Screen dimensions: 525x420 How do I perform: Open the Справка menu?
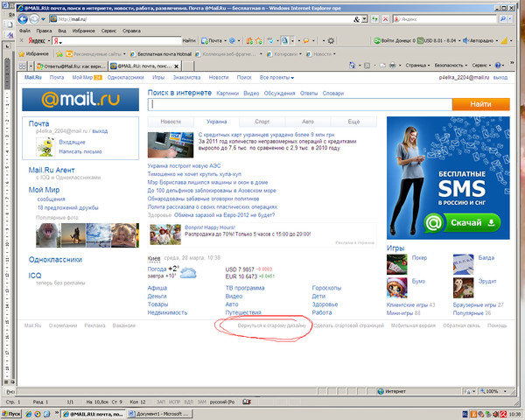(131, 31)
